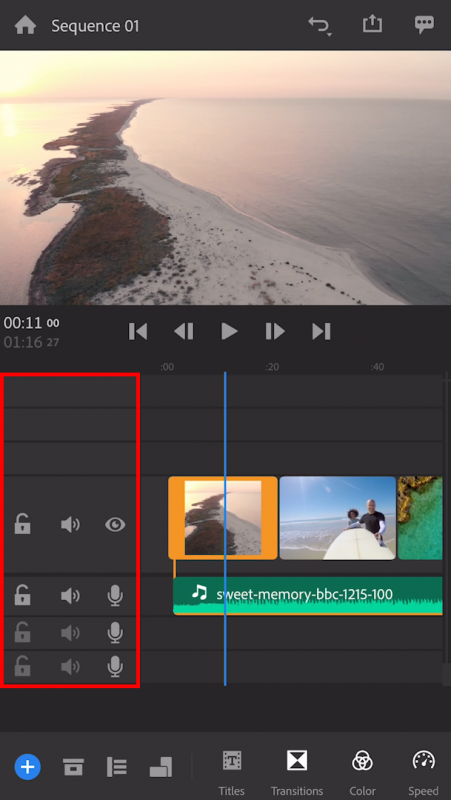Add media with the blue plus button
The image size is (451, 800).
(x=28, y=766)
